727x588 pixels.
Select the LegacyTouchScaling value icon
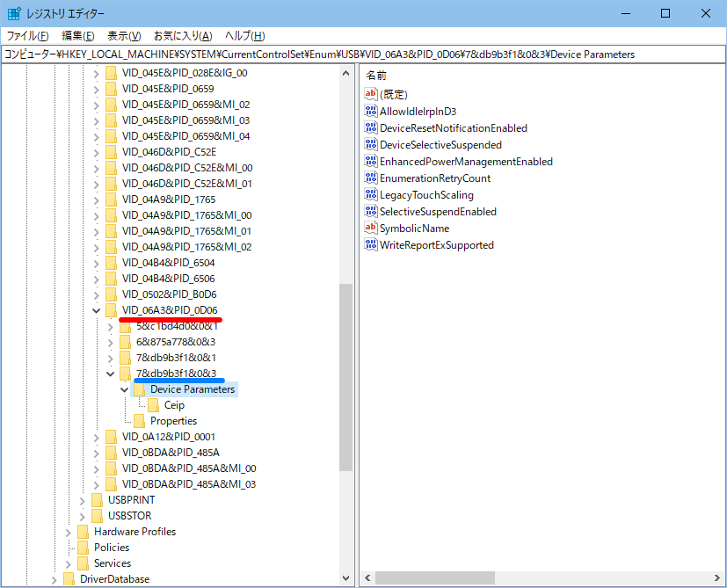pos(370,194)
